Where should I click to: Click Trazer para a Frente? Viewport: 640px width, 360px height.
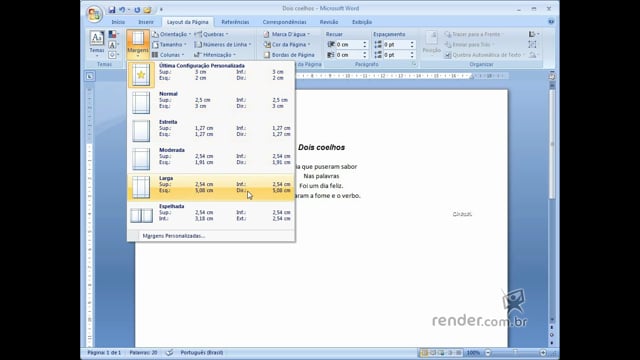click(x=474, y=34)
